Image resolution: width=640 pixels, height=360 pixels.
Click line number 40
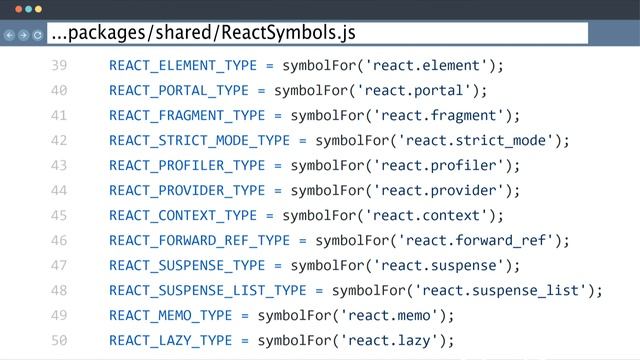click(59, 90)
